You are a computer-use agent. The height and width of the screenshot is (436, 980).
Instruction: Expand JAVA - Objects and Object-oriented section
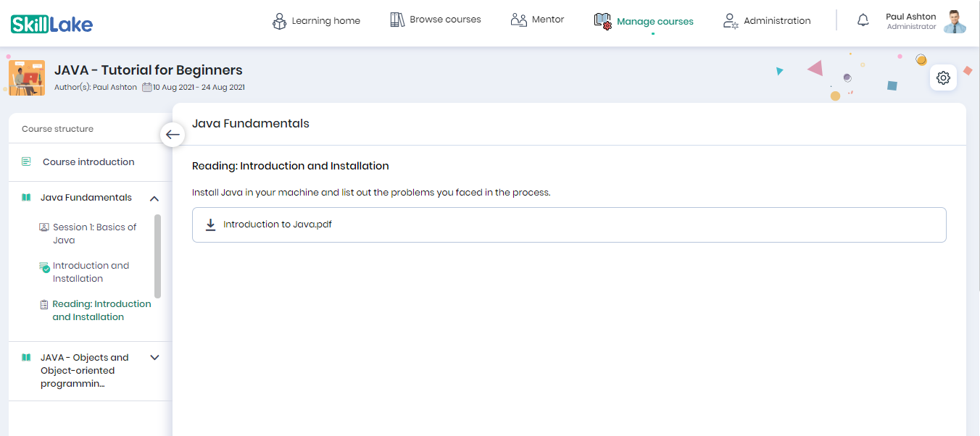154,357
